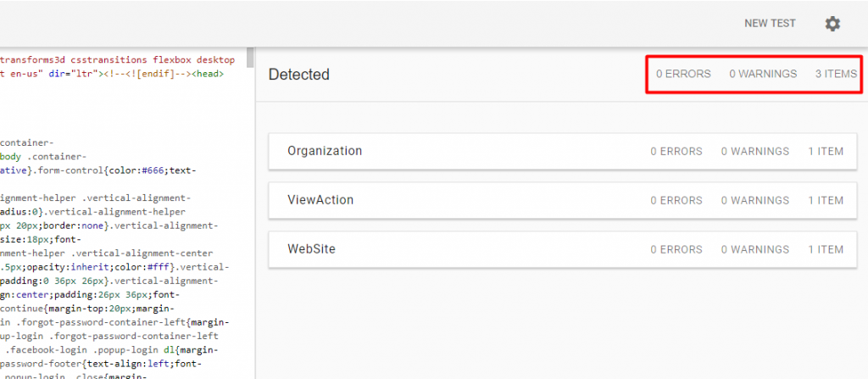Expand the WebSite result row
Screen dimensions: 868x379
[x=563, y=249]
